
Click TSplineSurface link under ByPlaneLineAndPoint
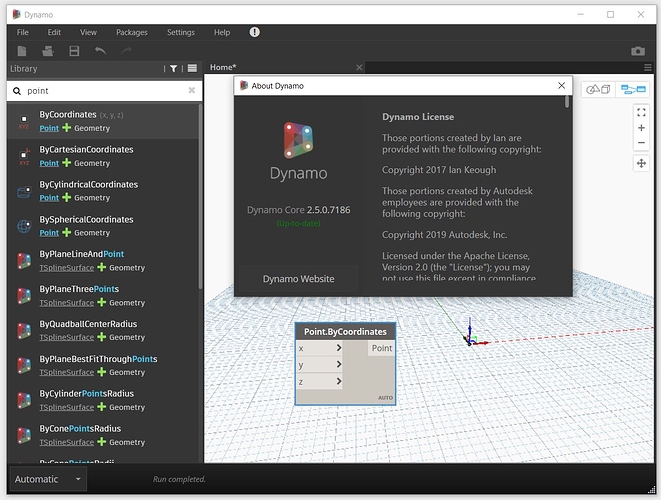point(67,268)
